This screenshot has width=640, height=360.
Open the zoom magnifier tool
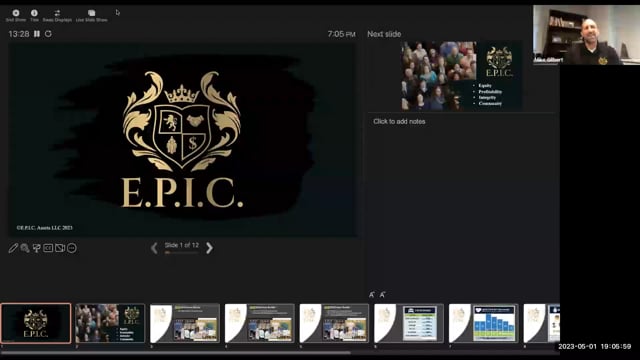tap(25, 248)
